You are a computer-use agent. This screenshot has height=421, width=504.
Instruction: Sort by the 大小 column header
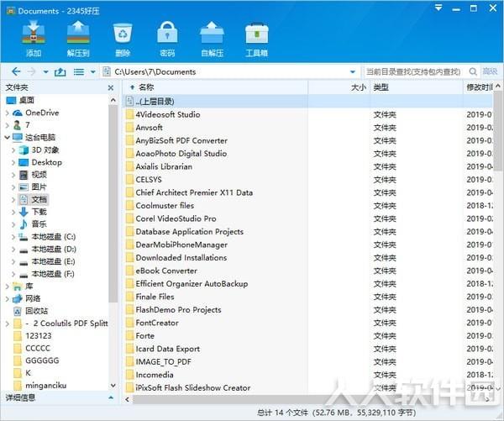339,87
